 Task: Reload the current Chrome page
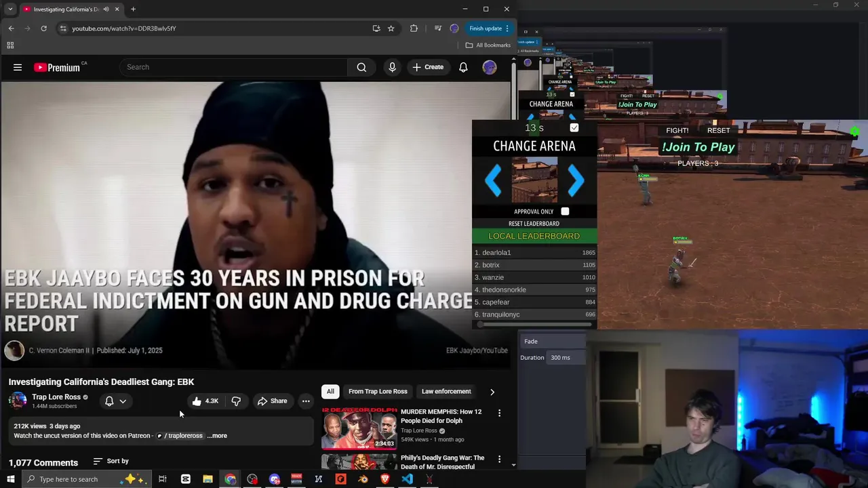pyautogui.click(x=43, y=28)
